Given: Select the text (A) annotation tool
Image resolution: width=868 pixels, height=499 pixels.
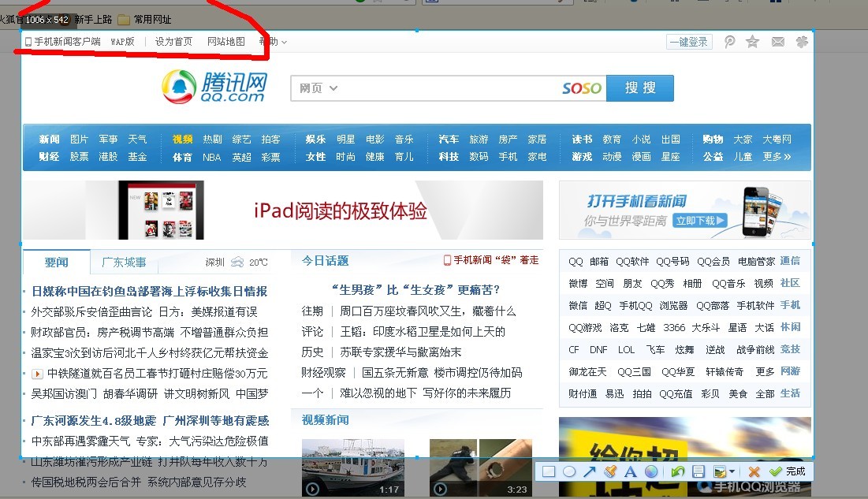Looking at the screenshot, I should (x=631, y=471).
